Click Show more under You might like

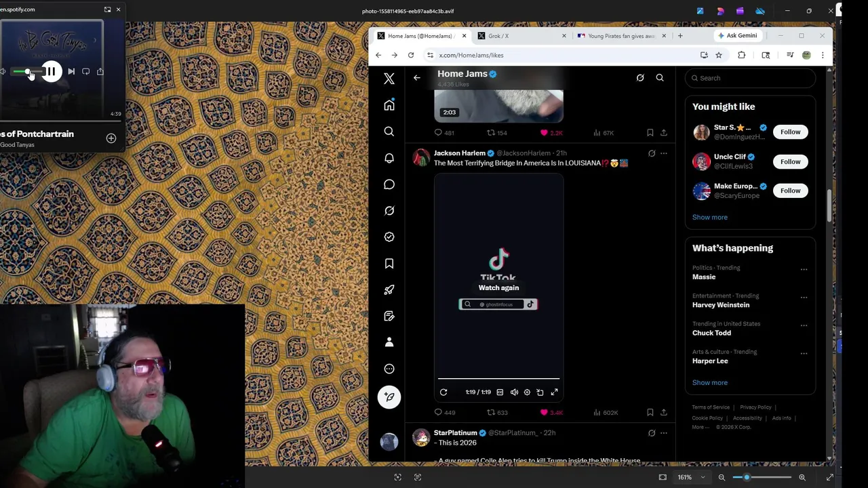click(709, 217)
